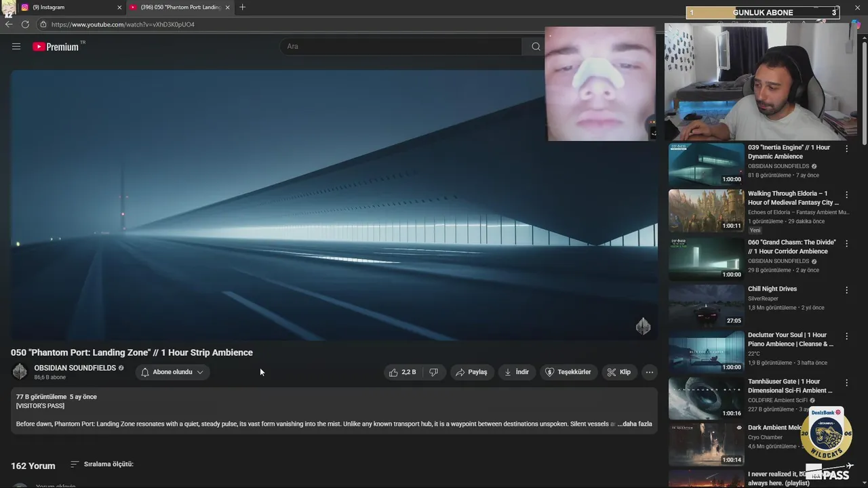Open the YouTube hamburger guide menu
This screenshot has width=868, height=488.
(x=16, y=46)
